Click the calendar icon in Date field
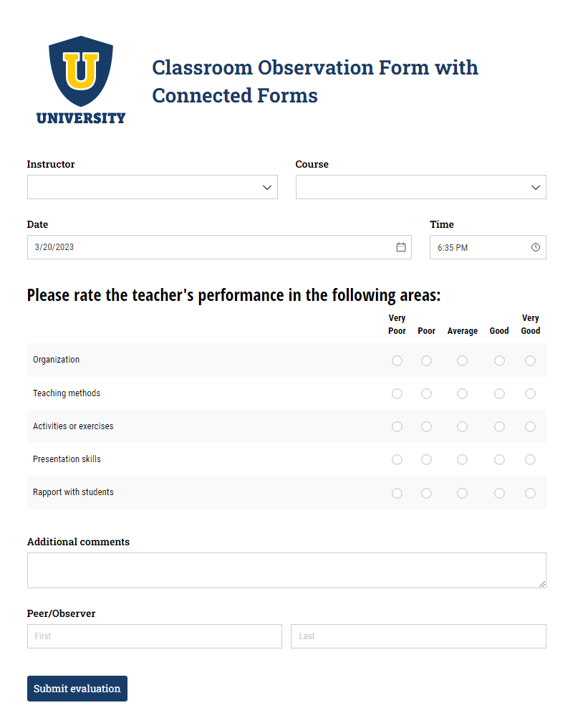Viewport: 573px width, 728px height. (401, 247)
